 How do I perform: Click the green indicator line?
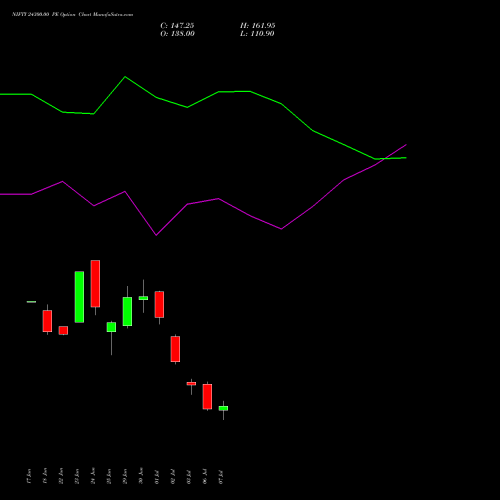coord(219,92)
